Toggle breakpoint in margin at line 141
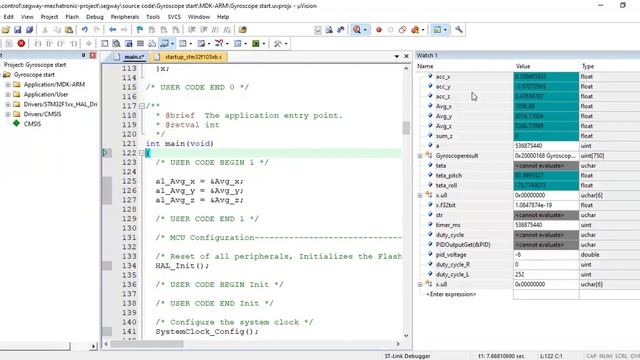This screenshot has height=360, width=640. click(107, 331)
